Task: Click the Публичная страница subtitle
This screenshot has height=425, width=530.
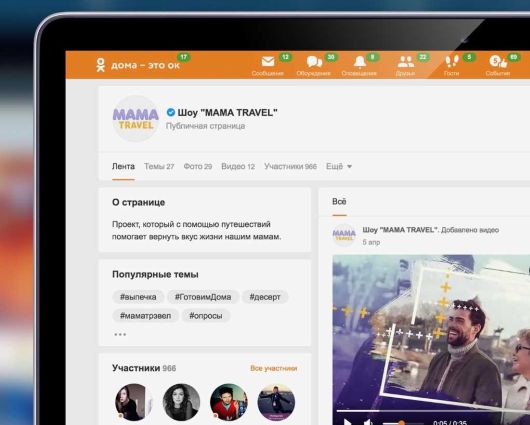Action: click(206, 126)
